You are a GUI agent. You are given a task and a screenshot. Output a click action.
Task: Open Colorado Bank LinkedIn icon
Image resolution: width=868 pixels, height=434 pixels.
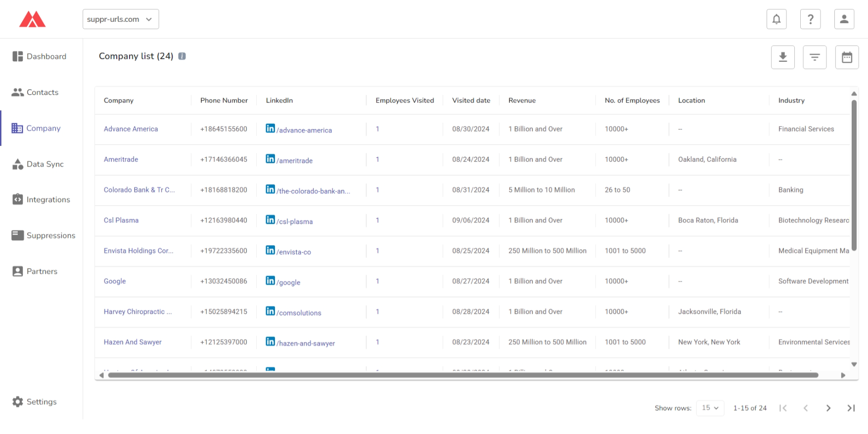tap(271, 189)
